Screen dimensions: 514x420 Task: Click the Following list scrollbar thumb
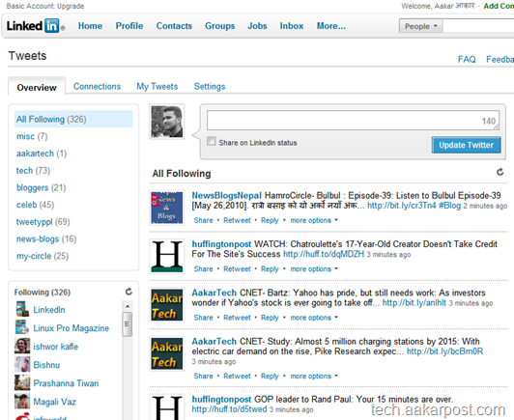tap(128, 324)
